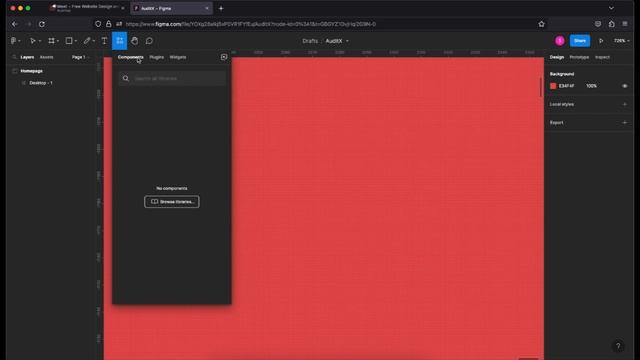Screen dimensions: 640x360
Task: Bookmark this page with star icon
Action: tap(541, 24)
